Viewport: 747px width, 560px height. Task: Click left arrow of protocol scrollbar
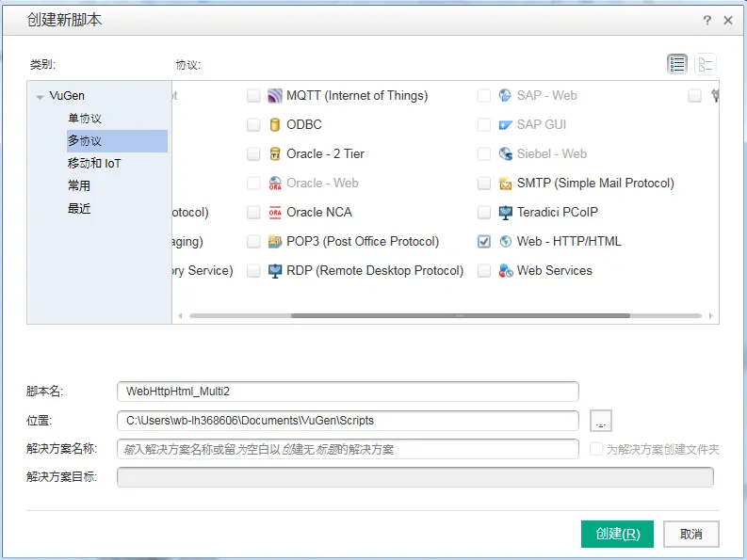click(180, 315)
